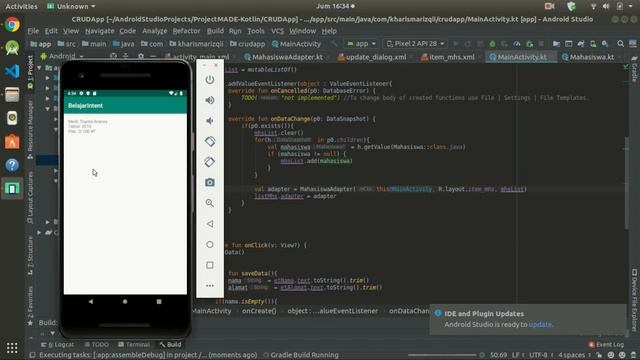
Task: Open the Build tool window button
Action: [x=171, y=345]
